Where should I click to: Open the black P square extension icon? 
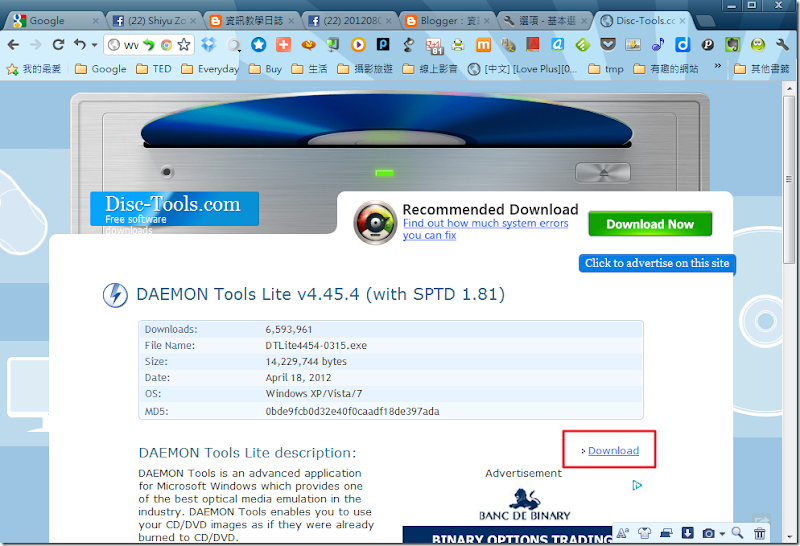(x=383, y=45)
